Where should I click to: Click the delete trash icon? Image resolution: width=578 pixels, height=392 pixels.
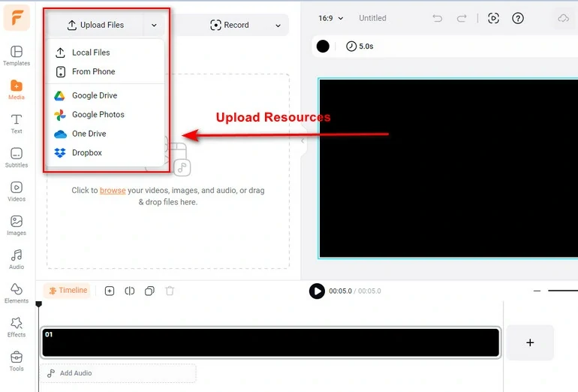click(x=170, y=291)
